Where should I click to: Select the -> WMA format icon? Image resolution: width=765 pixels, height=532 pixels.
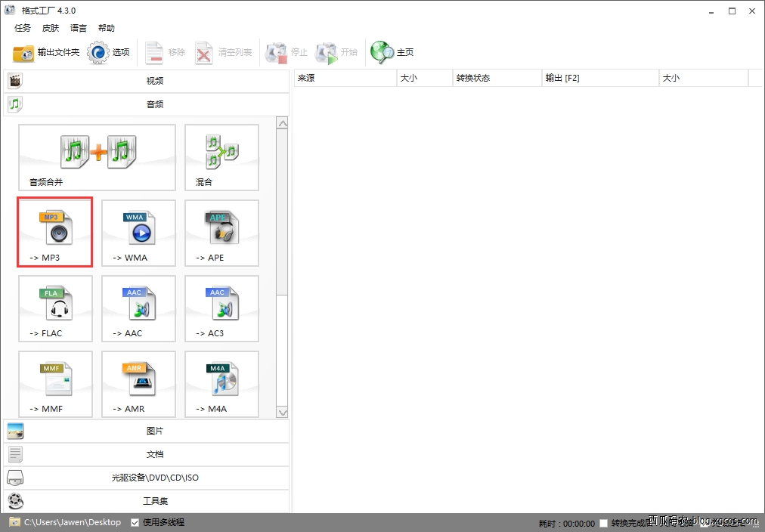click(x=138, y=232)
